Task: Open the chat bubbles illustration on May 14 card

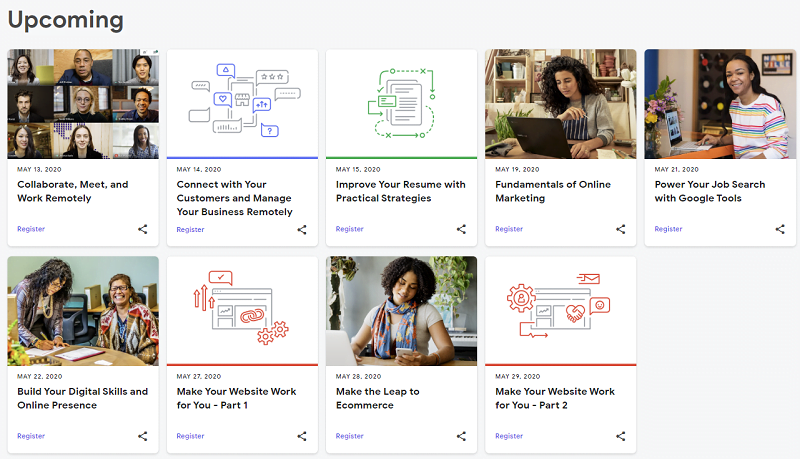Action: point(242,102)
